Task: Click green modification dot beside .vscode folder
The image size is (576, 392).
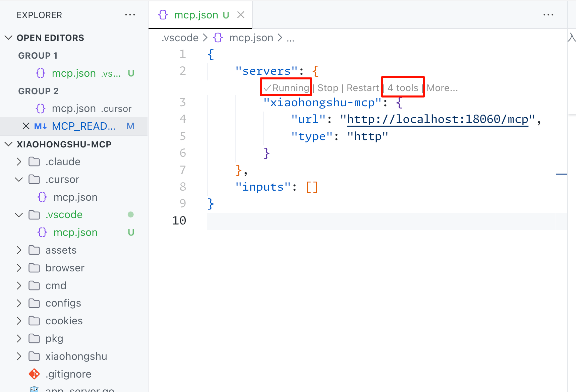Action: tap(130, 215)
